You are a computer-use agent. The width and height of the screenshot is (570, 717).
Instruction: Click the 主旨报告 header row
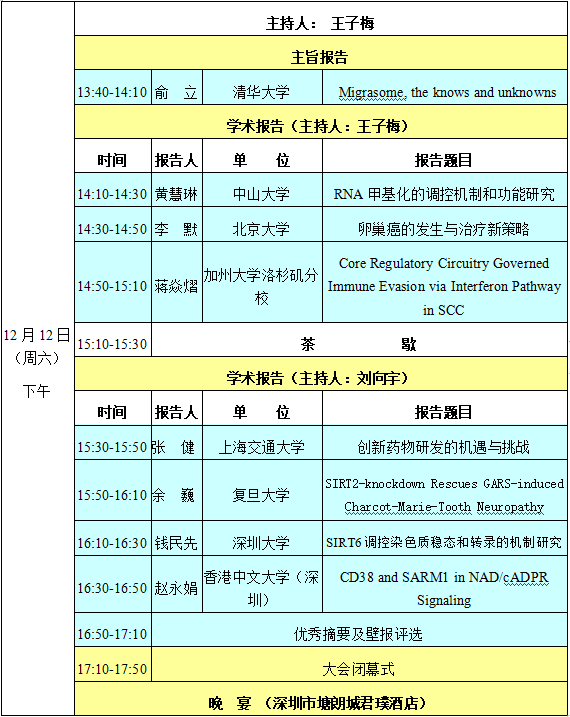pyautogui.click(x=321, y=53)
